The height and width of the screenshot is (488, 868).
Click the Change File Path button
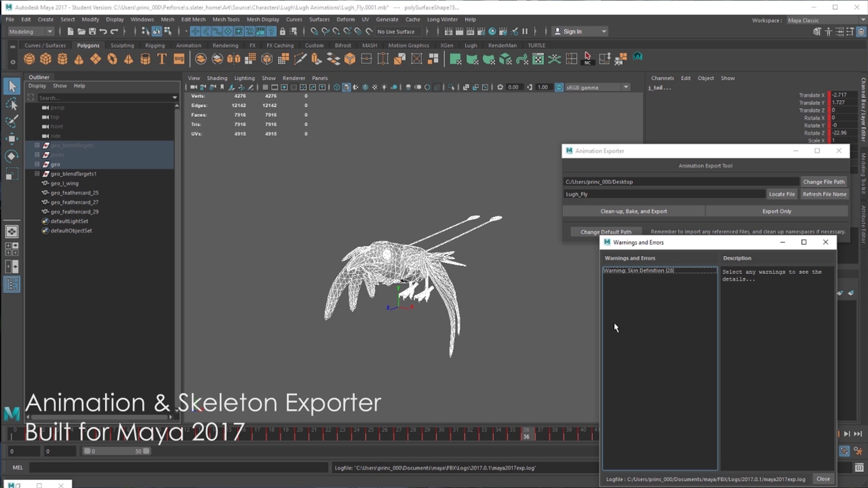[824, 182]
